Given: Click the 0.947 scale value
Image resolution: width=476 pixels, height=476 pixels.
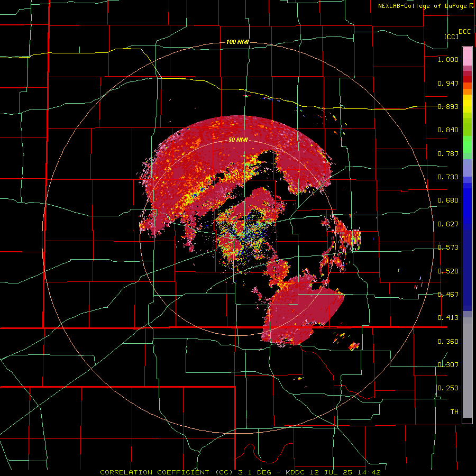Looking at the screenshot, I should (448, 83).
